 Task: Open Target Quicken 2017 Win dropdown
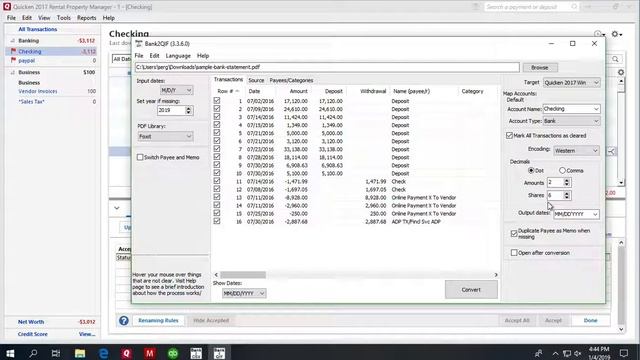tap(571, 82)
